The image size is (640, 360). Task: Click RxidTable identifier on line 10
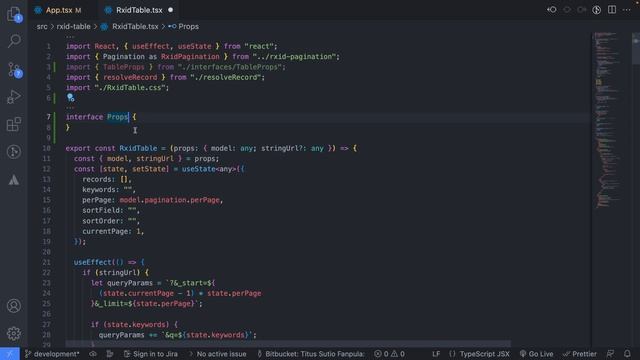(138, 148)
